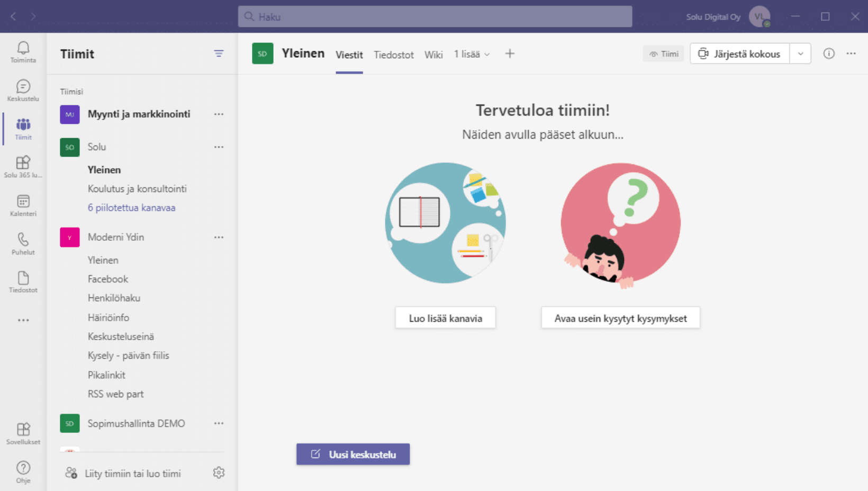Collapse the Moderni Ydin team
This screenshot has height=491, width=868.
(x=116, y=238)
